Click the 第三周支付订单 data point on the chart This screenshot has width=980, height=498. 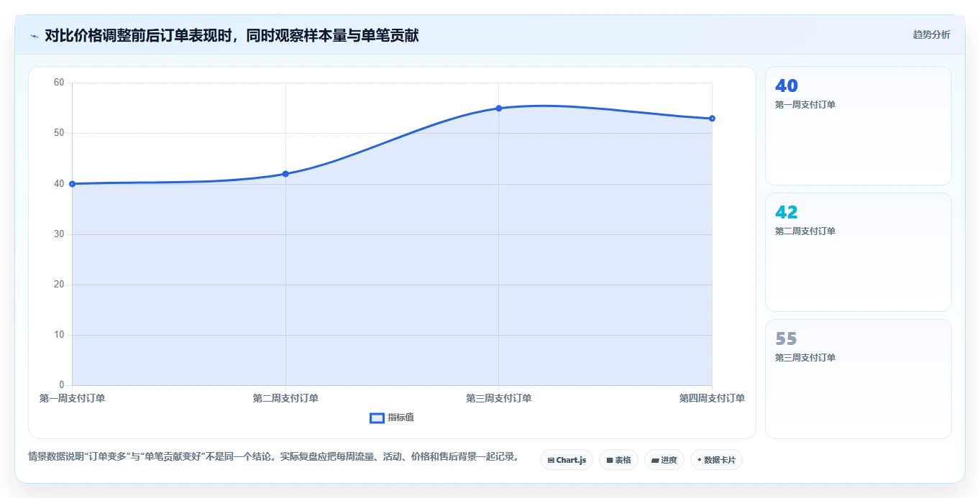[x=498, y=109]
